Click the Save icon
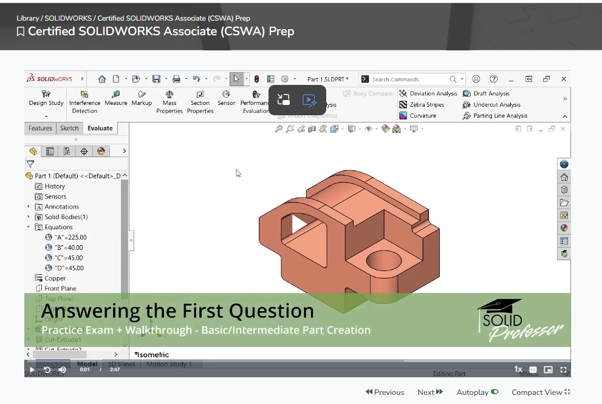The height and width of the screenshot is (404, 602). (x=156, y=79)
